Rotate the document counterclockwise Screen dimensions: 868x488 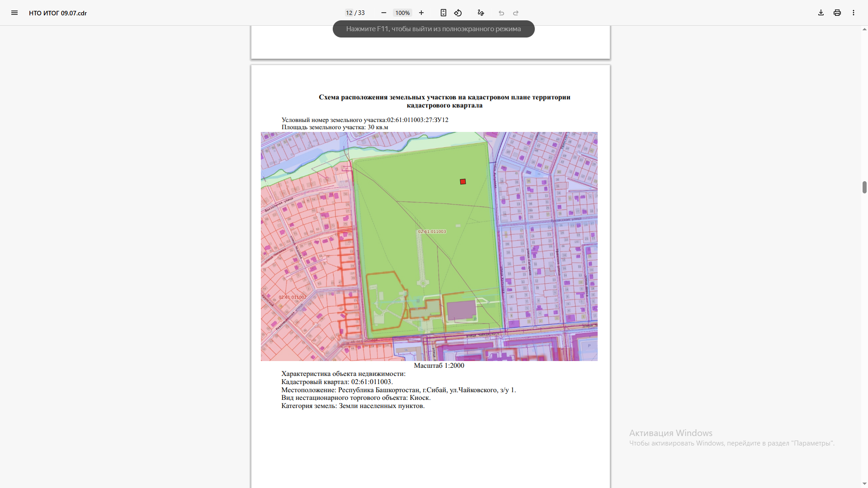(458, 13)
